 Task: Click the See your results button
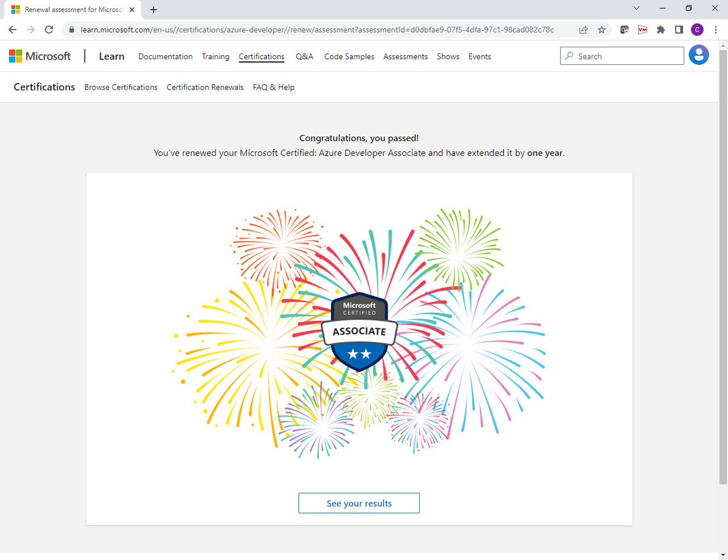[x=359, y=503]
